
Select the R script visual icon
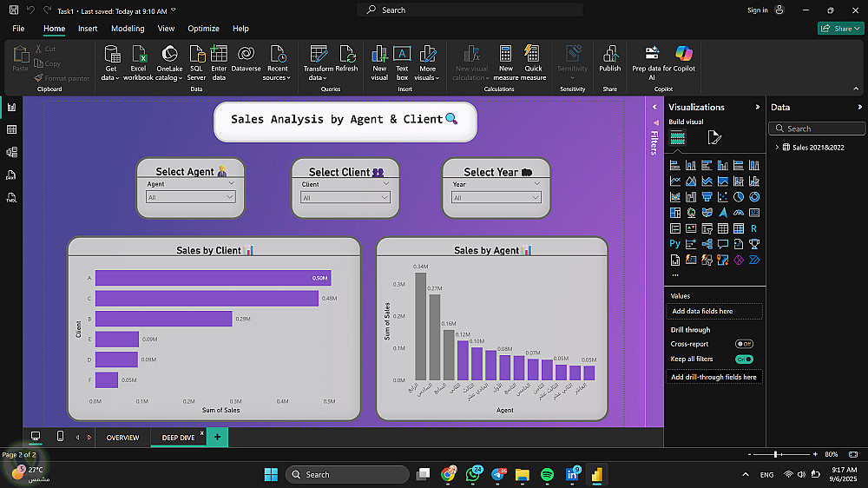pos(754,228)
